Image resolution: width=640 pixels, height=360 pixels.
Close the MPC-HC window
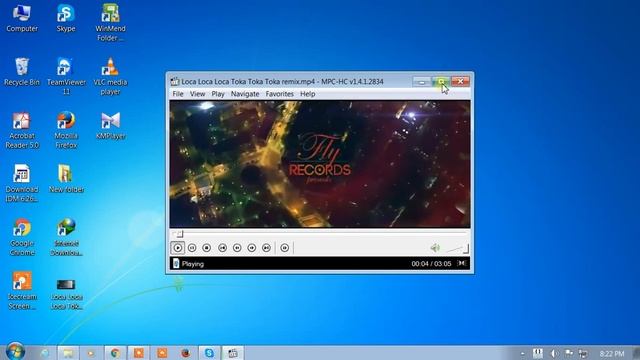(x=460, y=81)
